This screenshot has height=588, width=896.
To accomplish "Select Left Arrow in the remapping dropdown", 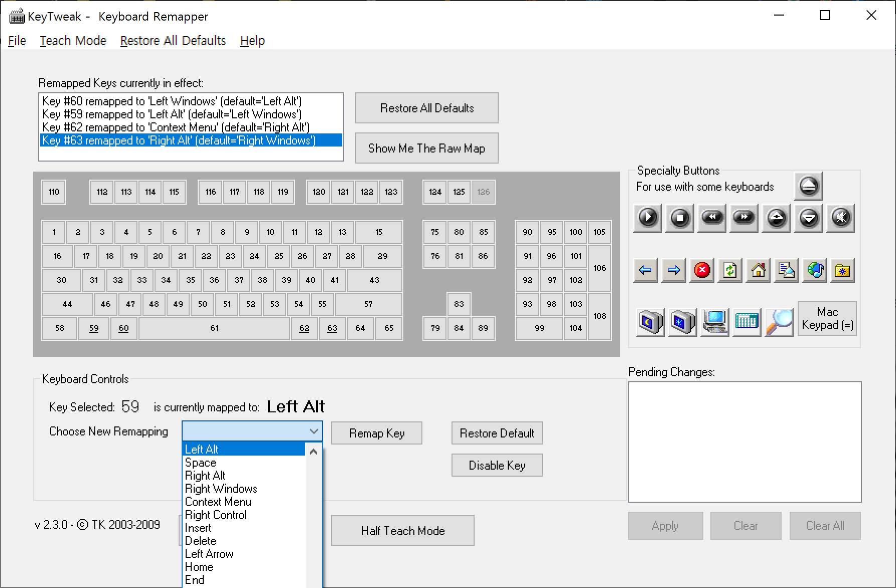I will tap(244, 553).
